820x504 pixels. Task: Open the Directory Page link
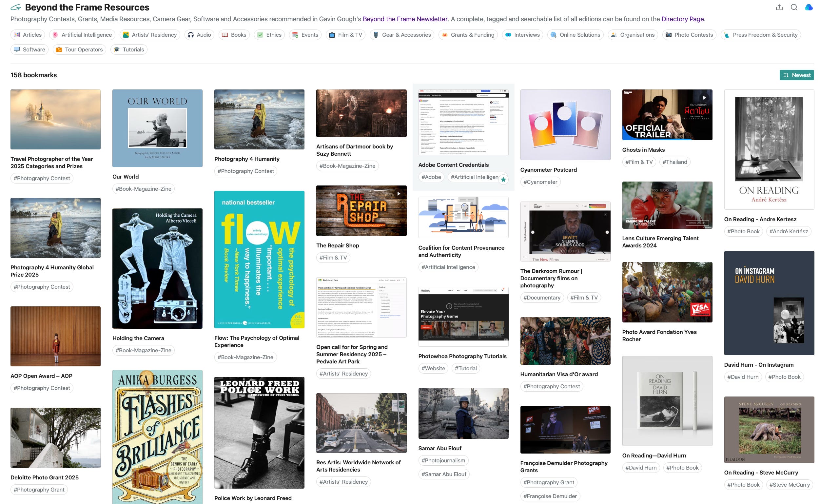(682, 19)
